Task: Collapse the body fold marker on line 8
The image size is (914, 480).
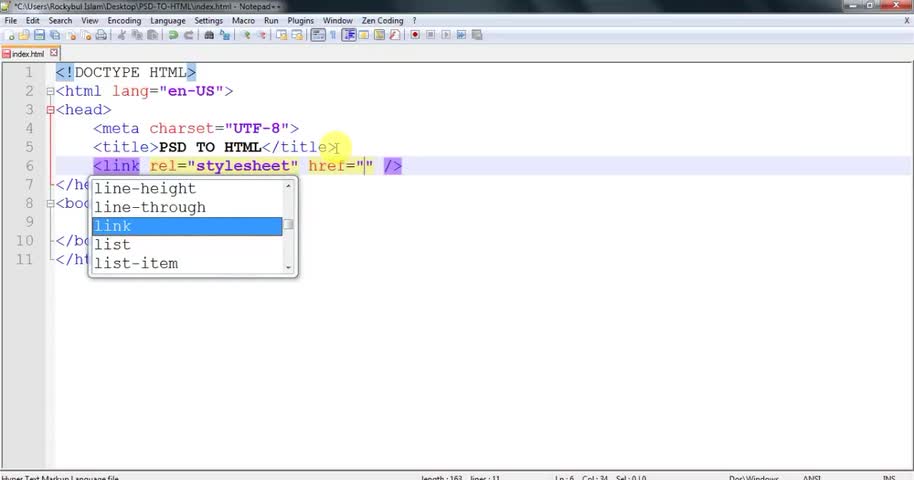Action: coord(50,204)
